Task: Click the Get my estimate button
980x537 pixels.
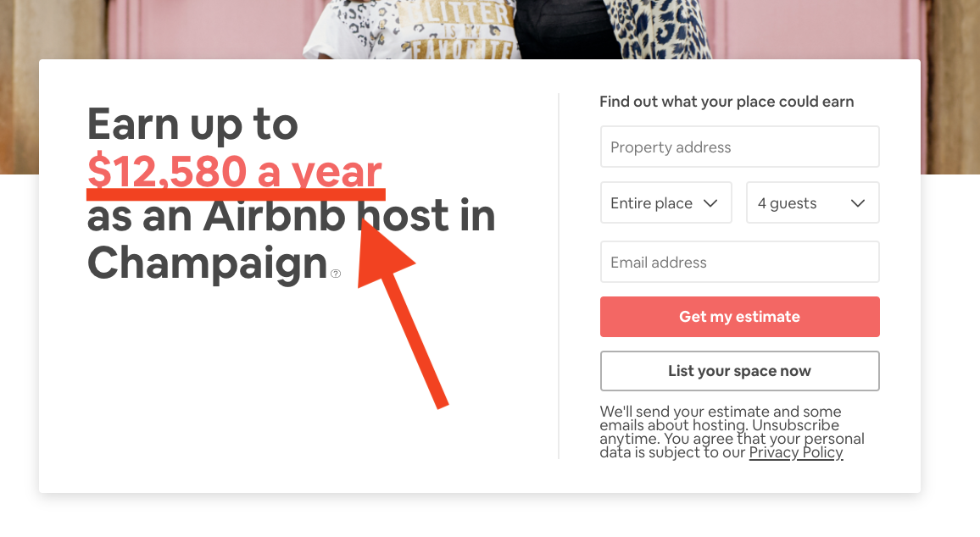Action: (739, 316)
